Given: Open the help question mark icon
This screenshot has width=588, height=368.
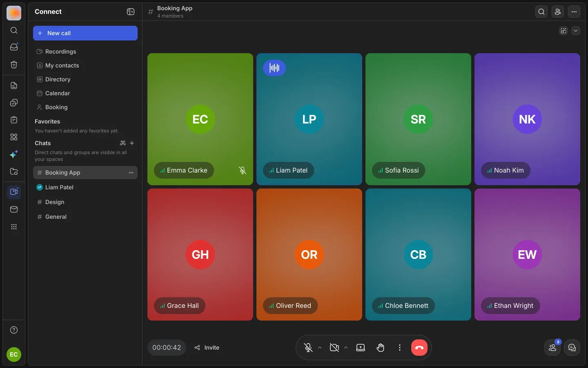Looking at the screenshot, I should point(14,330).
